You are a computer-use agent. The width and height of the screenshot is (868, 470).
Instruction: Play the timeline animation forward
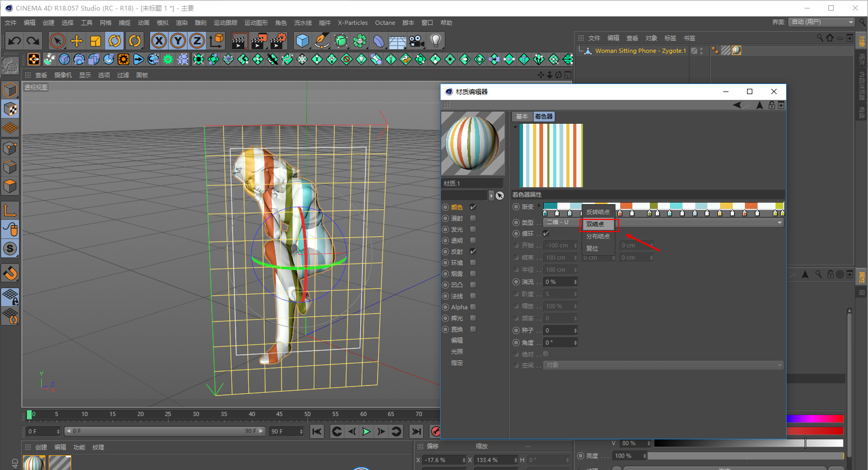click(x=366, y=431)
